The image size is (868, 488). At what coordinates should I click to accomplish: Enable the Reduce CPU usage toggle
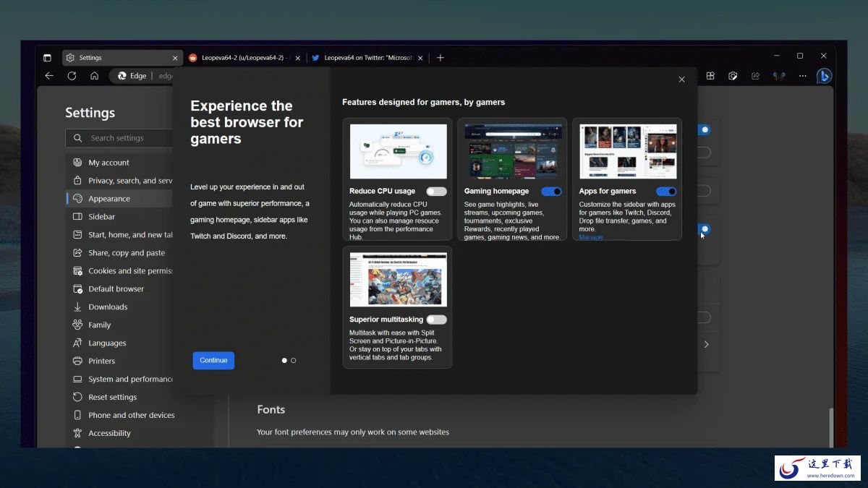(436, 192)
